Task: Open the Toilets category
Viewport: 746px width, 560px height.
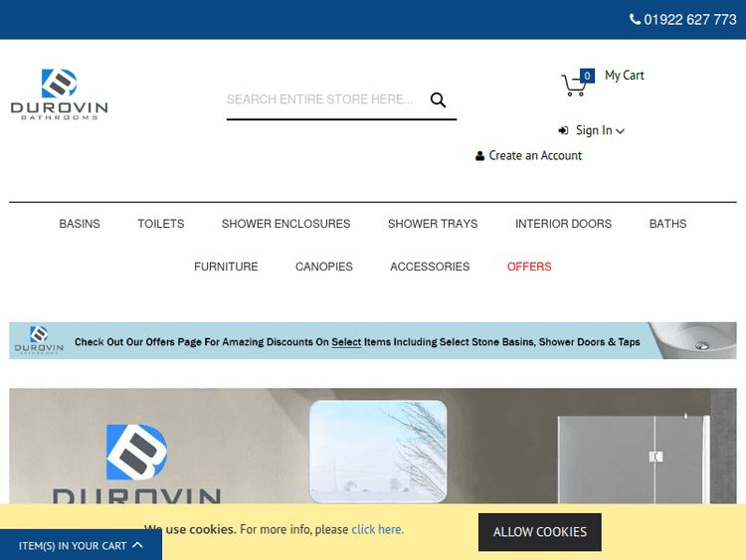Action: [161, 224]
